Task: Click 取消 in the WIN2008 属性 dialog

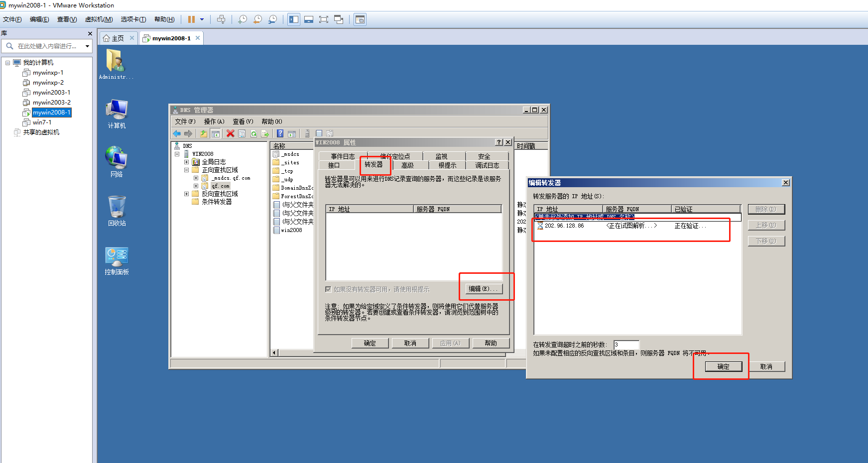Action: (x=410, y=343)
